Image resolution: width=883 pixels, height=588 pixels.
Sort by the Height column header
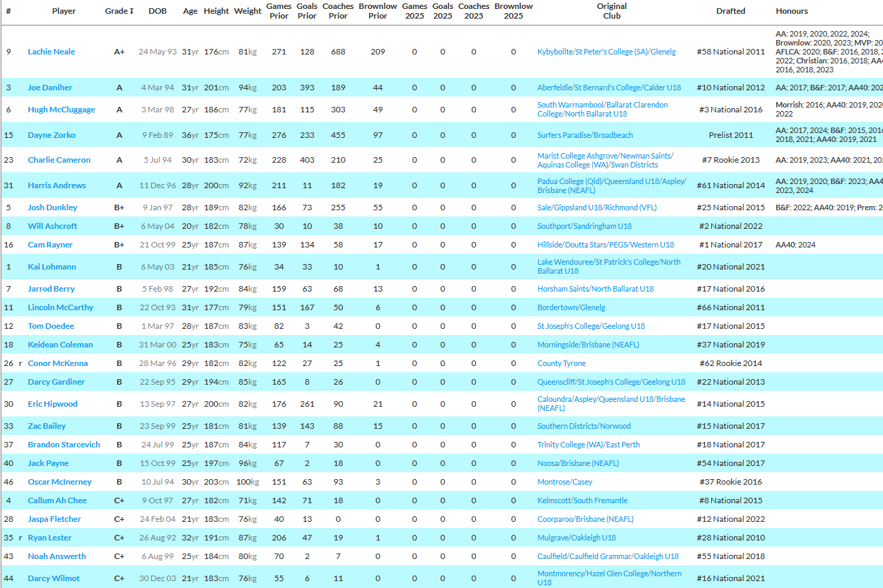tap(216, 11)
